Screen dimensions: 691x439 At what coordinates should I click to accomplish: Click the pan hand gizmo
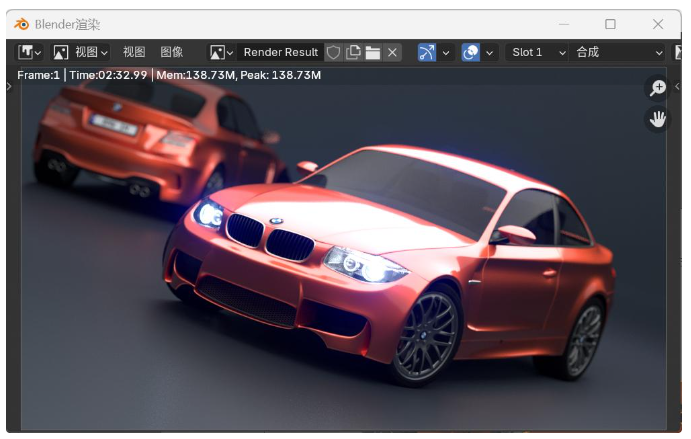(658, 119)
